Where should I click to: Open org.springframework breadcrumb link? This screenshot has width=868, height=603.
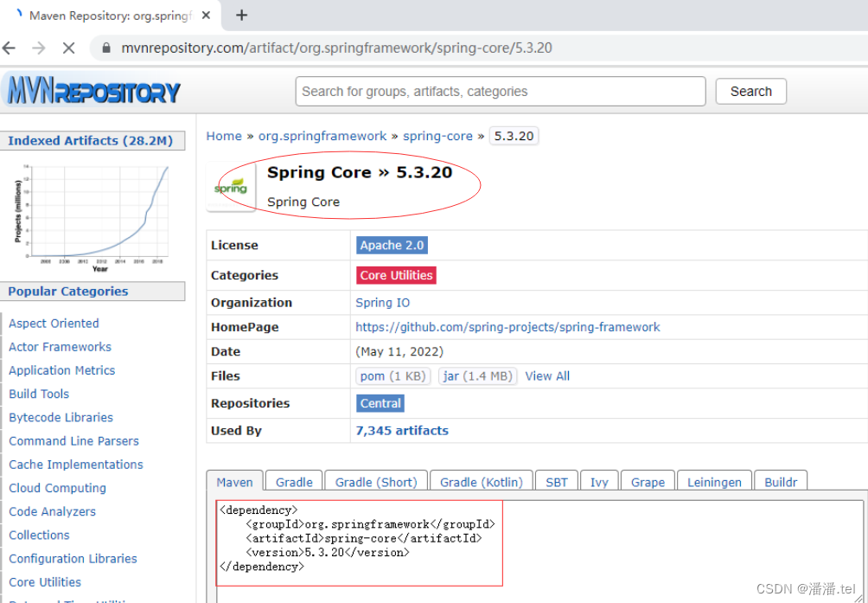322,136
